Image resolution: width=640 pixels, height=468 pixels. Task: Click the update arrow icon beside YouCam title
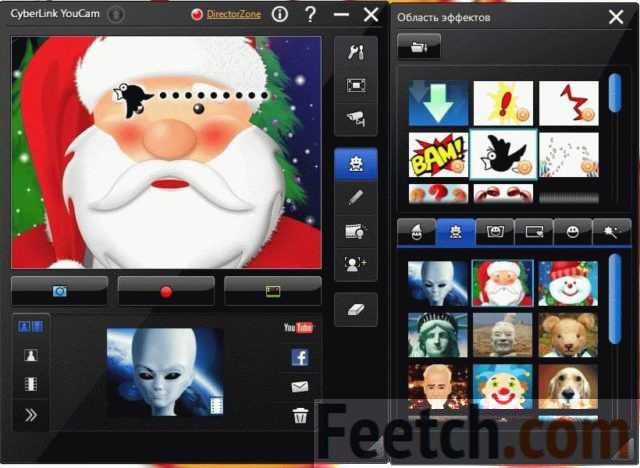[x=116, y=14]
